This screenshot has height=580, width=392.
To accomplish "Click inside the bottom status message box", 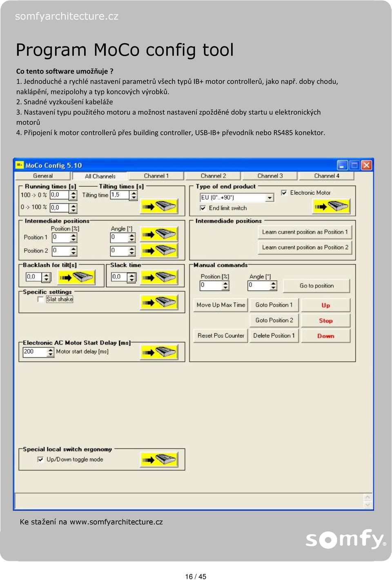I will (x=189, y=501).
